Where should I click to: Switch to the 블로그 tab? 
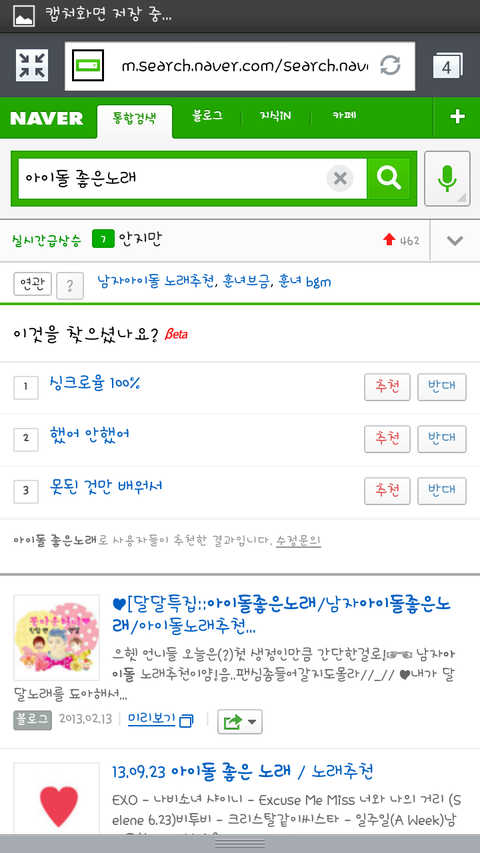click(x=207, y=116)
